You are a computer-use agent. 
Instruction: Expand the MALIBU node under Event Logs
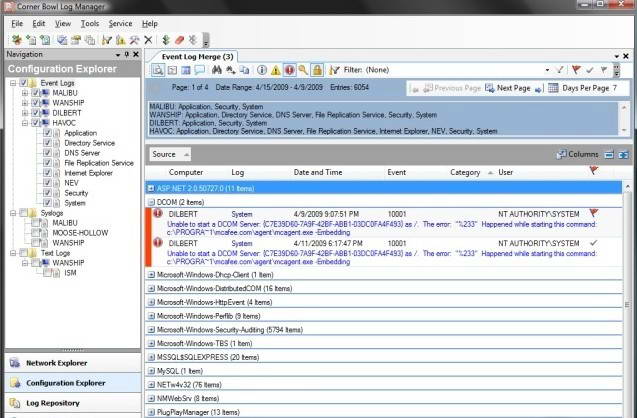coord(23,93)
